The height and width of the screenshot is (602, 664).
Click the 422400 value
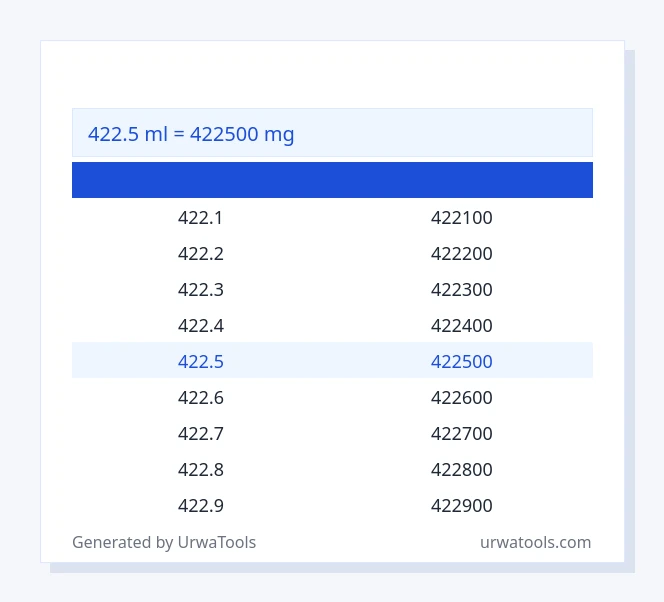[x=462, y=326]
